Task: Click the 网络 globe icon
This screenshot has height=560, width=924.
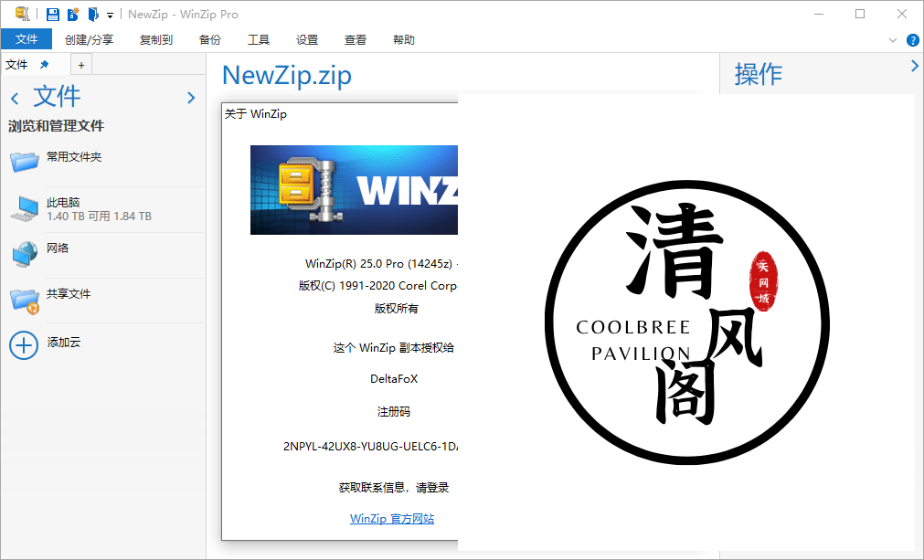Action: pos(25,254)
